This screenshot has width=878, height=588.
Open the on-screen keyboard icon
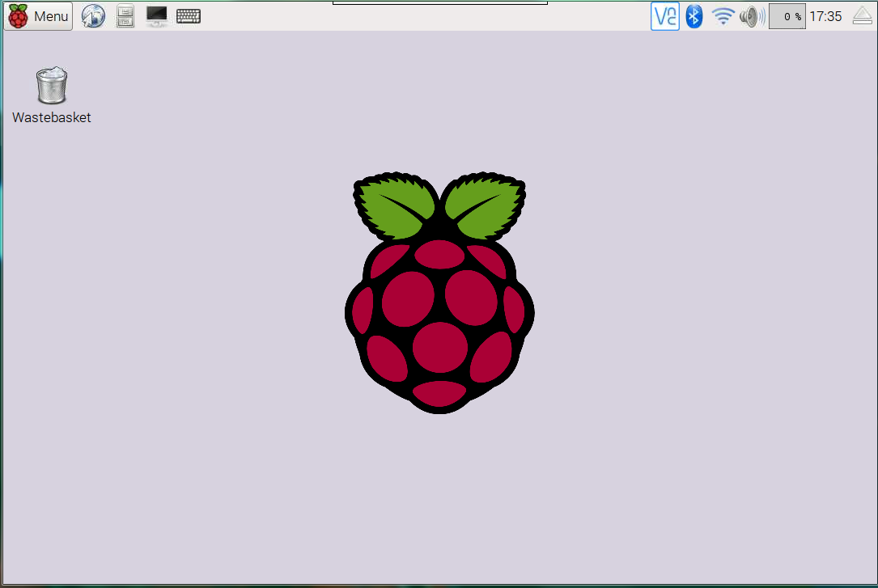tap(188, 16)
